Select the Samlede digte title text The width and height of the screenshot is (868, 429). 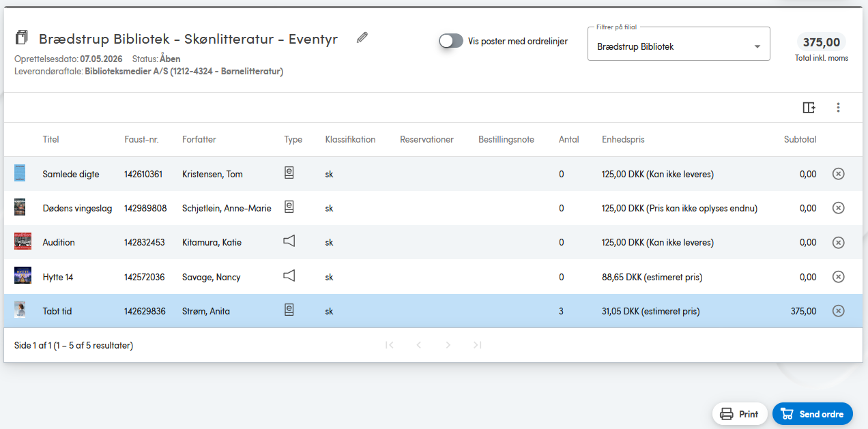tap(71, 174)
